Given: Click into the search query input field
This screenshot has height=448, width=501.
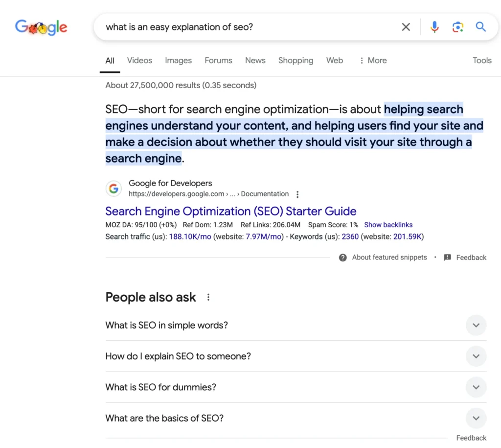Looking at the screenshot, I should (x=249, y=27).
